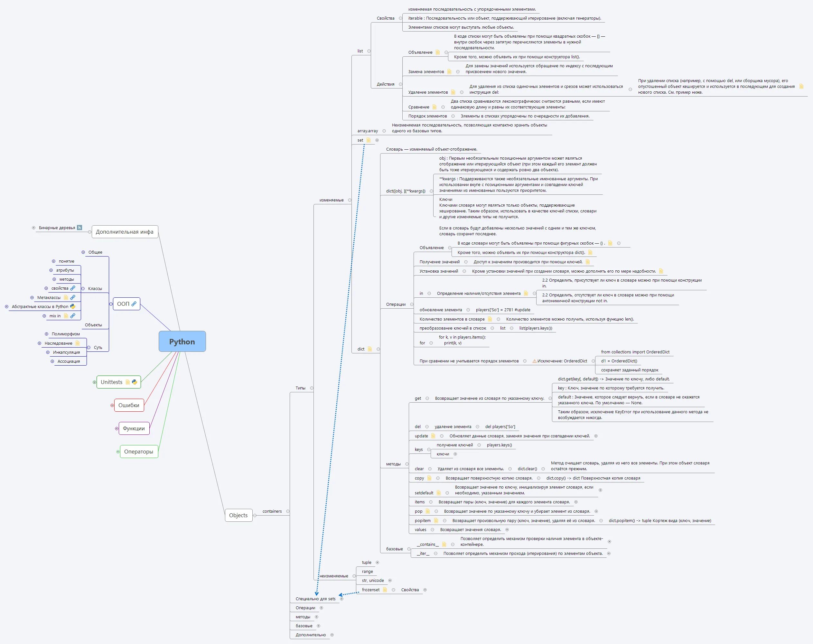Expand the str, unicode branch
The width and height of the screenshot is (813, 644).
tap(390, 581)
